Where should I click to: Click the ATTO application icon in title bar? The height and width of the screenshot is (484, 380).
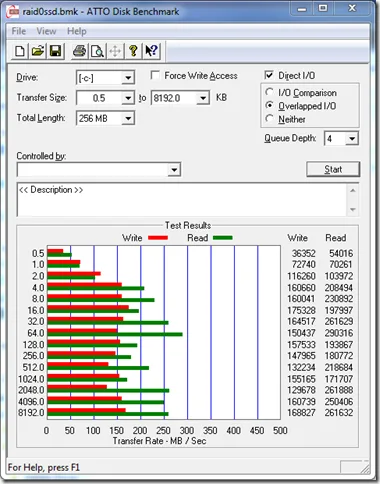[x=13, y=12]
